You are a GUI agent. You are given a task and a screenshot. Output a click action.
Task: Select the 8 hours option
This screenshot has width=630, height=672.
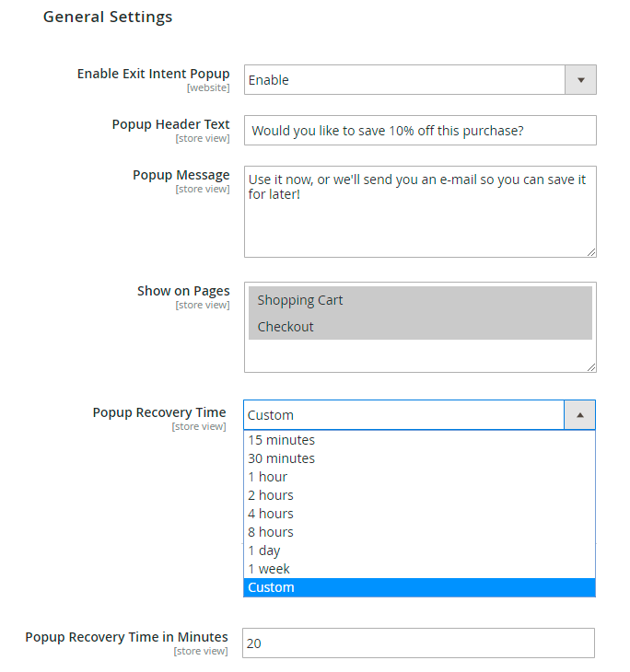271,532
